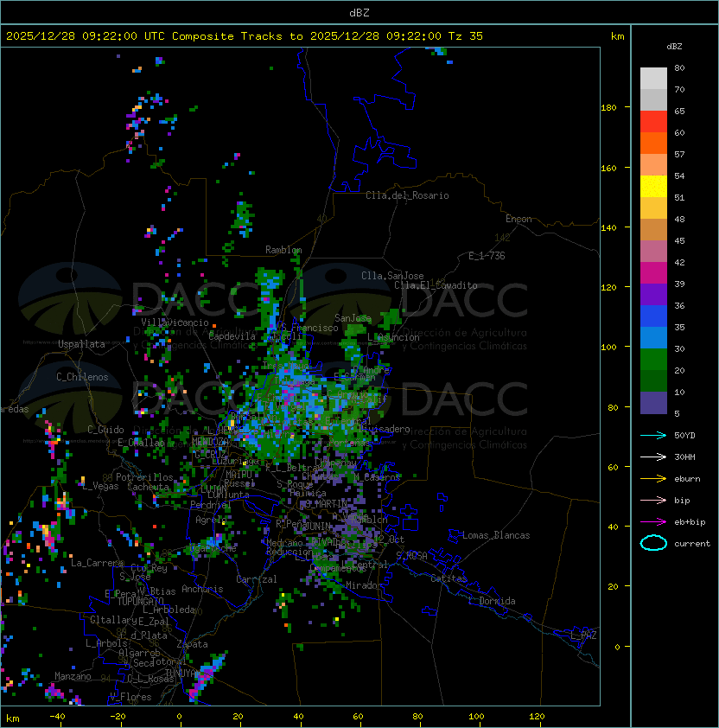Click the cyan 'current' ellipse symbol
The image size is (719, 728).
pyautogui.click(x=653, y=543)
